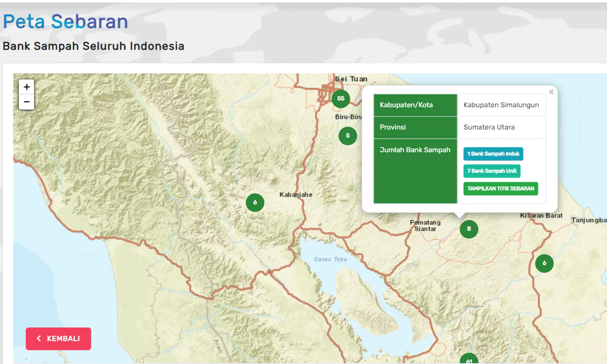Image resolution: width=607 pixels, height=364 pixels.
Task: Zoom in on the map
Action: 27,87
